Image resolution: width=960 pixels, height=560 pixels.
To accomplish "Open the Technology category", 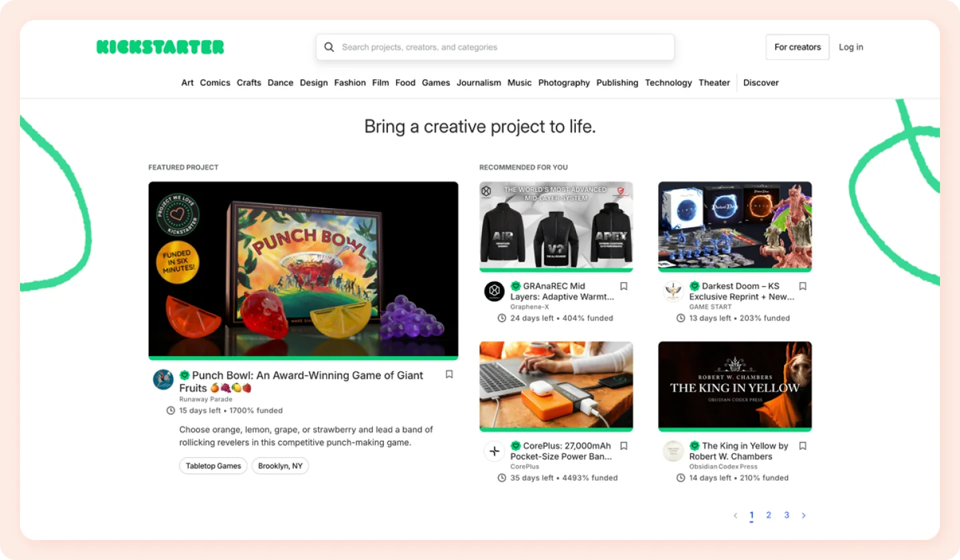I will [668, 83].
